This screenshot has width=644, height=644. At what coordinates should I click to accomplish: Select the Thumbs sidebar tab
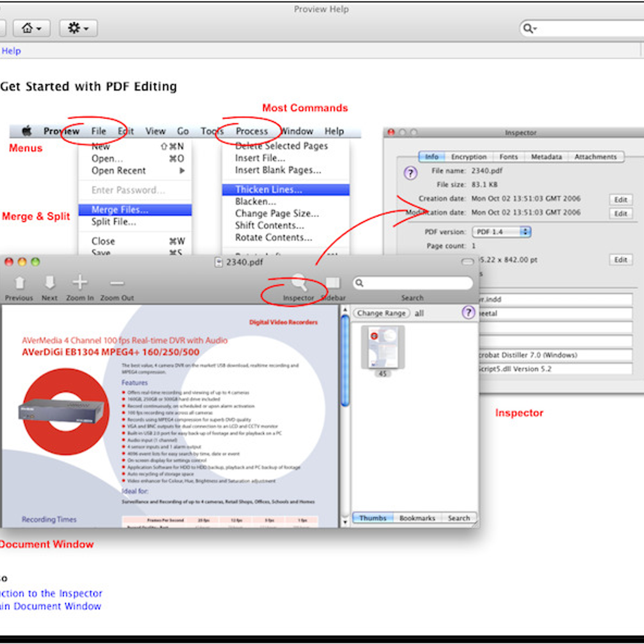point(373,518)
